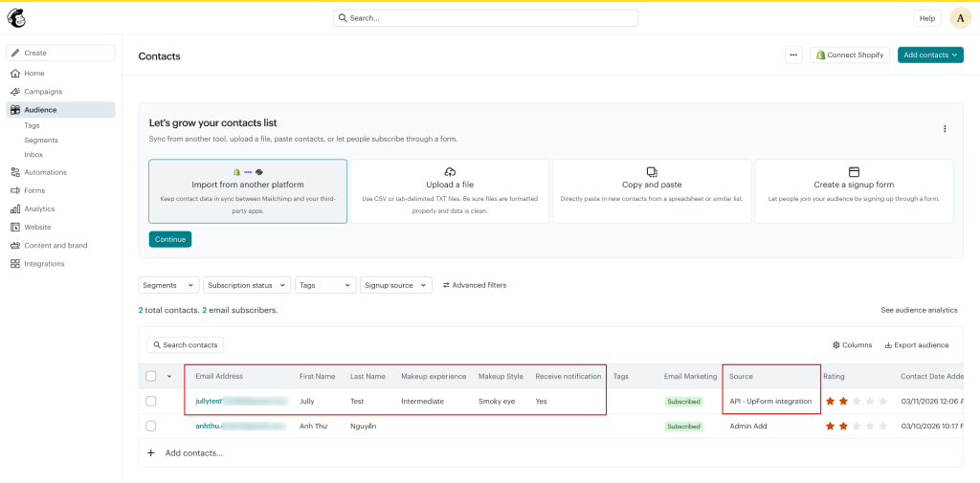Open the Segments filter dropdown
The height and width of the screenshot is (483, 980).
[168, 285]
